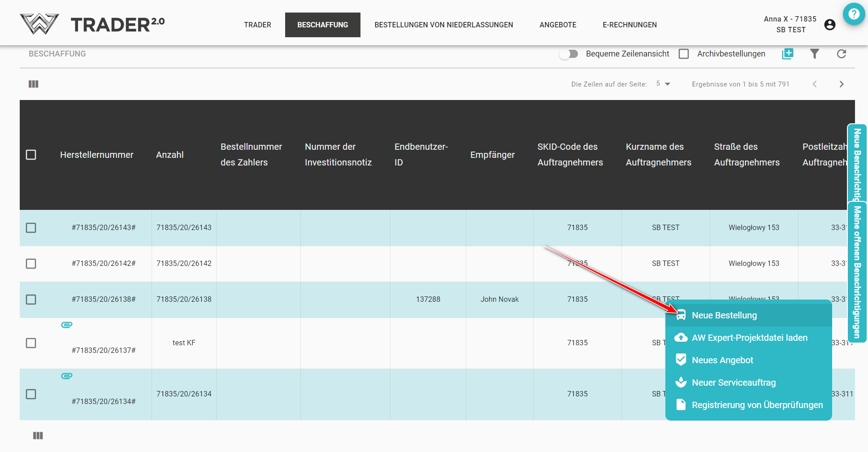The width and height of the screenshot is (868, 452).
Task: Open Bestellungen von Niederlassungen tab
Action: click(x=443, y=25)
